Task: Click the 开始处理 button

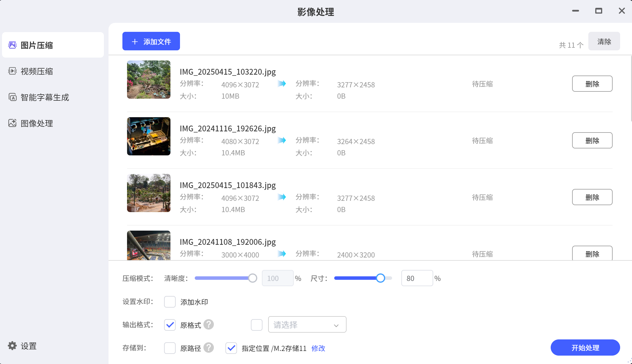Action: (x=585, y=348)
